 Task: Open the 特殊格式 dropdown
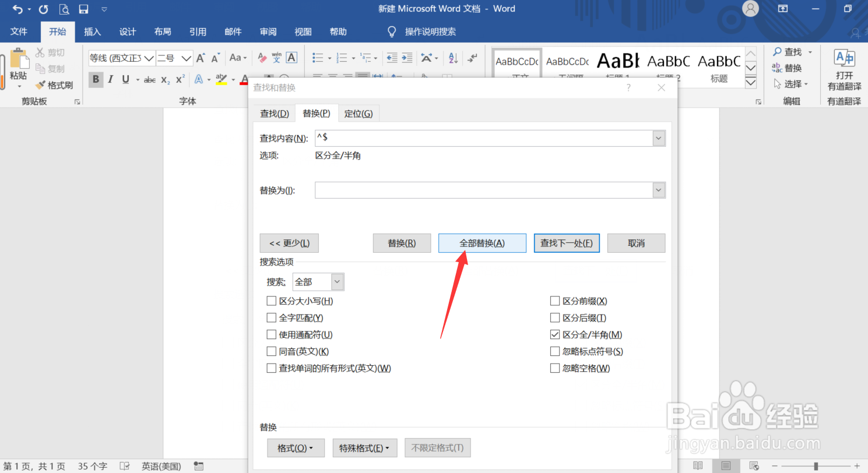click(365, 447)
